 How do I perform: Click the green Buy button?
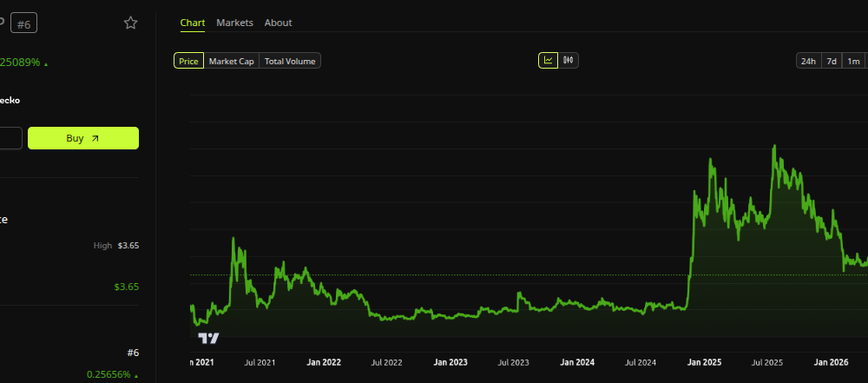pyautogui.click(x=83, y=138)
